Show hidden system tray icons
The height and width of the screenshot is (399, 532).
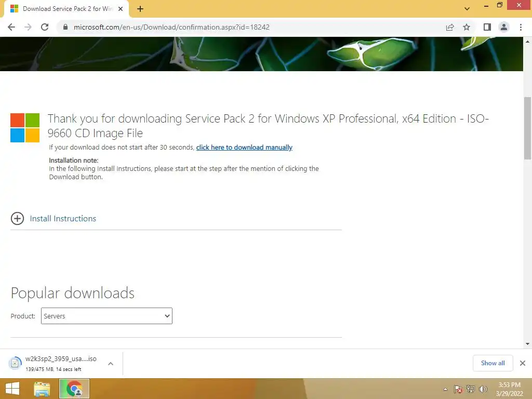point(445,389)
